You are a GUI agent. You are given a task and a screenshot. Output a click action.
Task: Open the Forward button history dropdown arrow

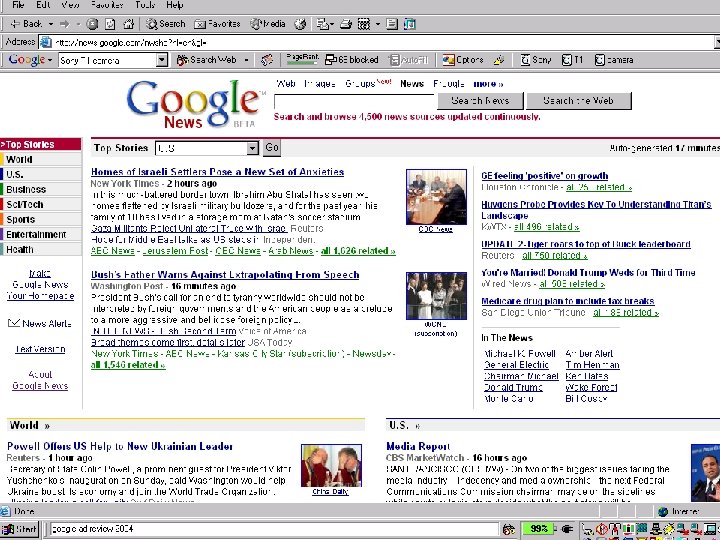point(78,24)
